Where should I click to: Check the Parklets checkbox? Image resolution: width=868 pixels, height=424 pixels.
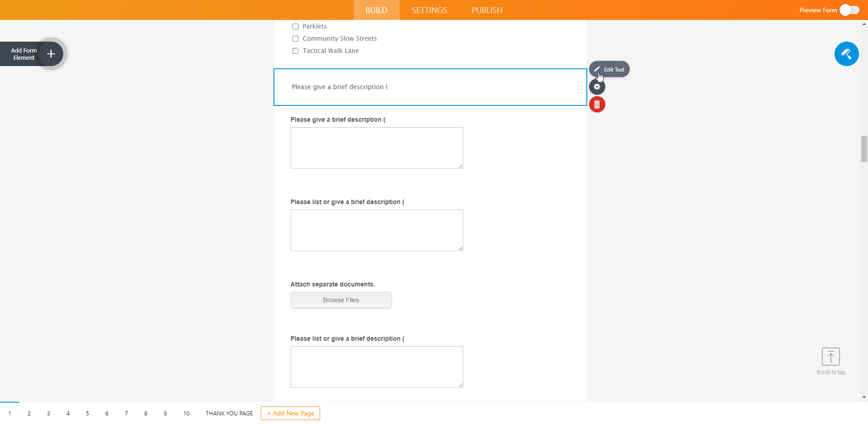[x=295, y=27]
